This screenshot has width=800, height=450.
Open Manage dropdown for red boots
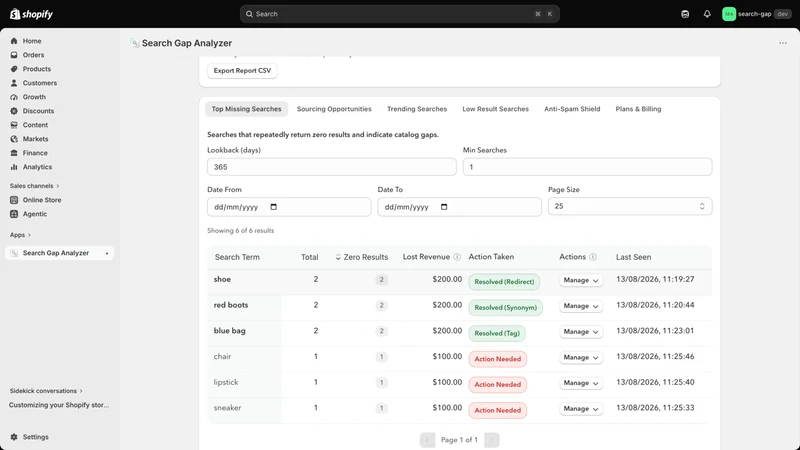click(x=581, y=306)
